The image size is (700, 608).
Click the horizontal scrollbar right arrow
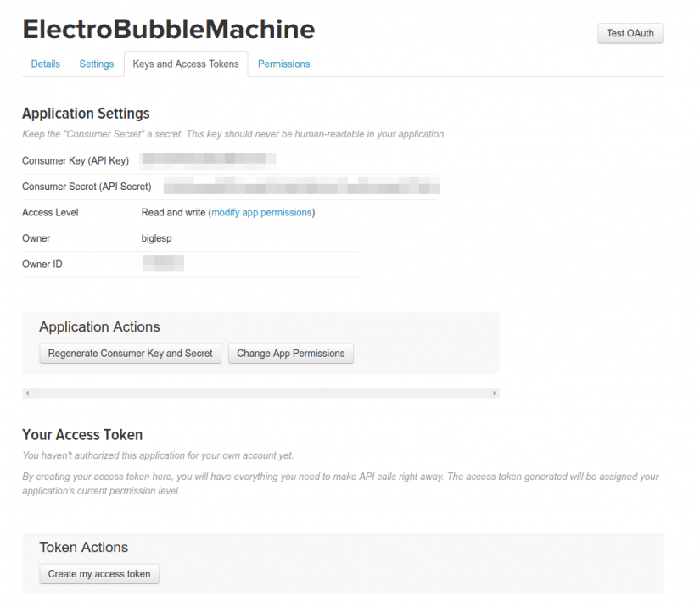point(495,393)
